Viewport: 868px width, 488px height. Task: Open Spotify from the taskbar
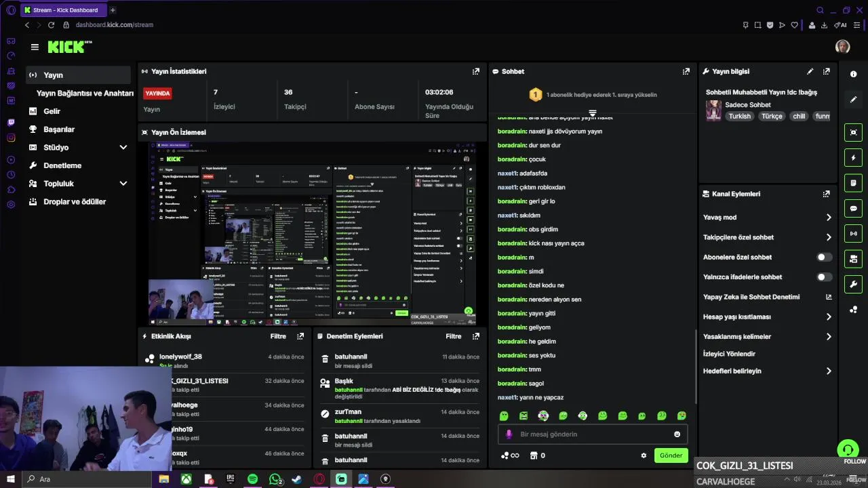point(252,479)
